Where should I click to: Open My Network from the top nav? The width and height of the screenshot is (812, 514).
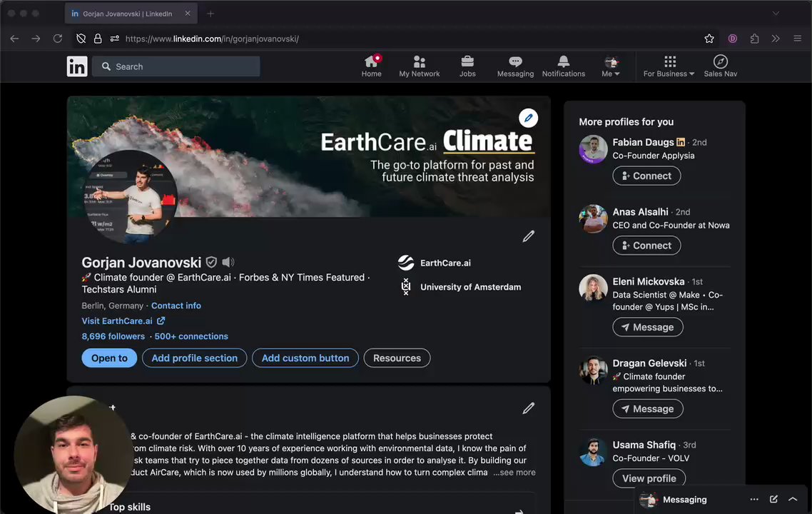coord(419,66)
